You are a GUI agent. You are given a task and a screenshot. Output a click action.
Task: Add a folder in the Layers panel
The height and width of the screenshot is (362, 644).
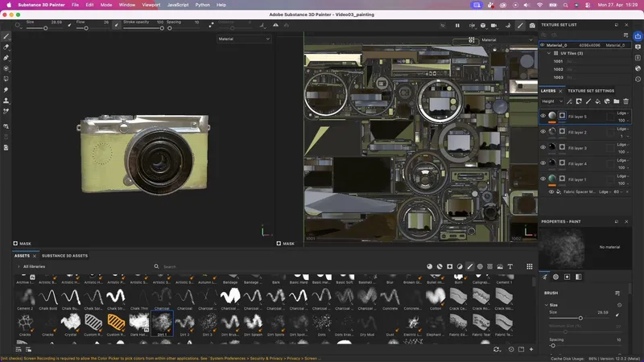click(616, 101)
